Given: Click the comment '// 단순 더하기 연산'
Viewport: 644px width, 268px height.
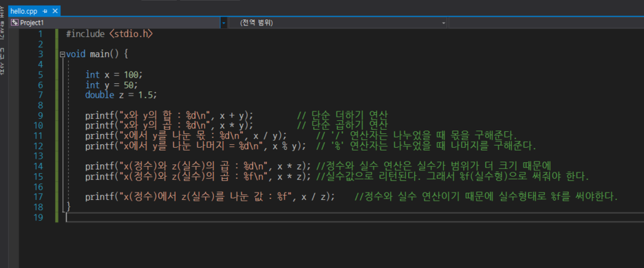Looking at the screenshot, I should coord(343,115).
